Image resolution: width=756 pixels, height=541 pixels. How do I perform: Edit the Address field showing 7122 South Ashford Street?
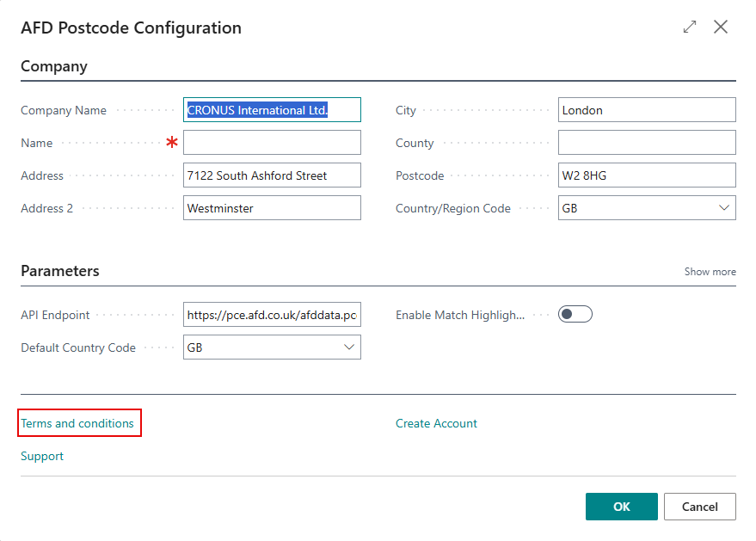pyautogui.click(x=272, y=175)
